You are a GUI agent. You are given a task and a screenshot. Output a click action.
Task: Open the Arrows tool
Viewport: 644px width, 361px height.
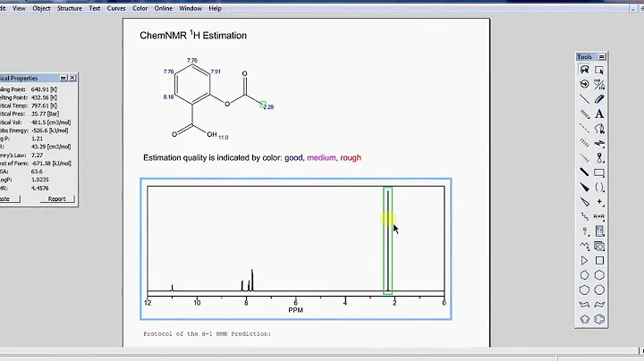pyautogui.click(x=599, y=143)
